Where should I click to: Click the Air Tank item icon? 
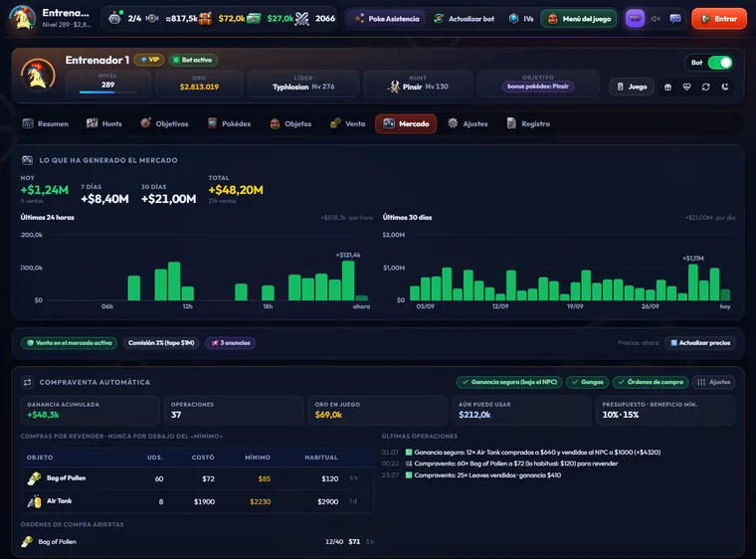pos(34,501)
